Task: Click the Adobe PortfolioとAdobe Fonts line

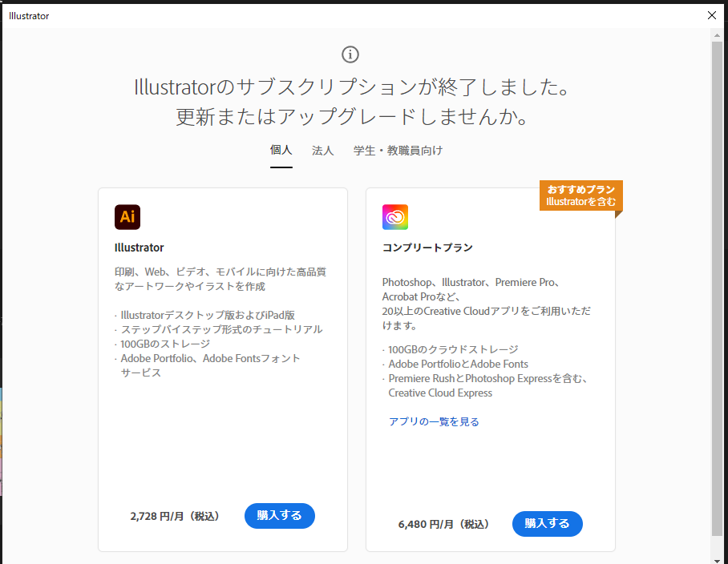Action: [x=459, y=364]
